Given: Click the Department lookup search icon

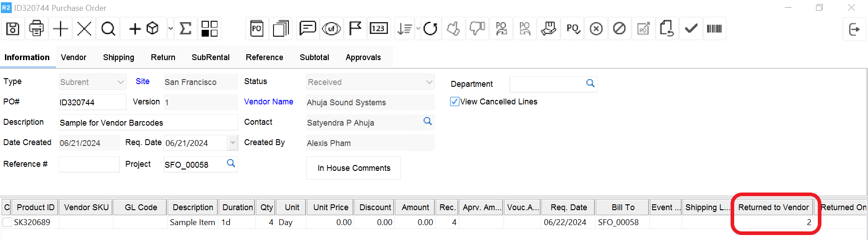Looking at the screenshot, I should point(590,83).
